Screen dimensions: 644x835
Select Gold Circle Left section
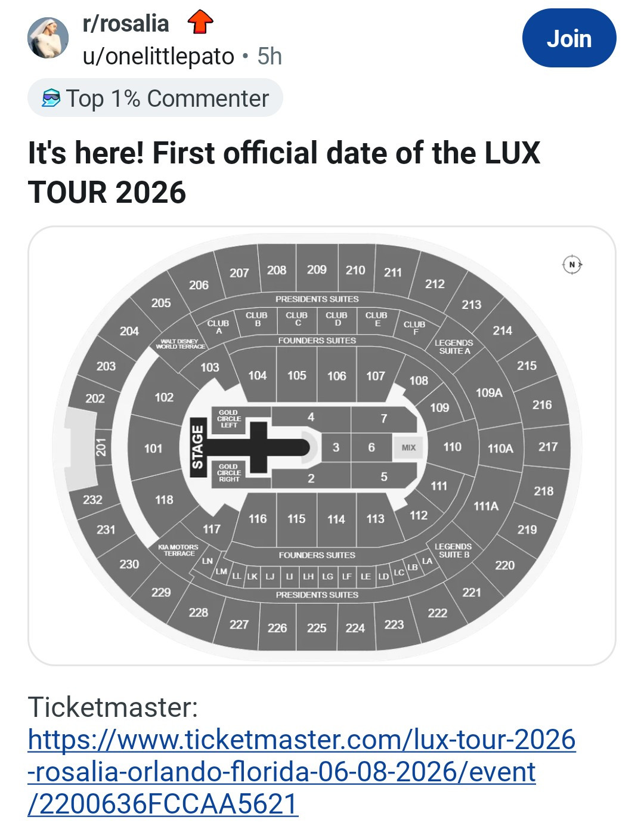229,419
